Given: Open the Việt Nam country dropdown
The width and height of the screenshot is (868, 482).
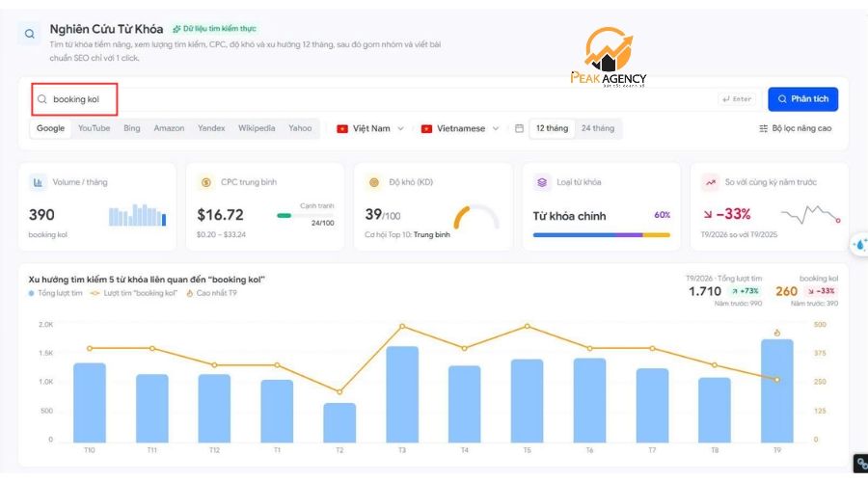Looking at the screenshot, I should coord(370,128).
